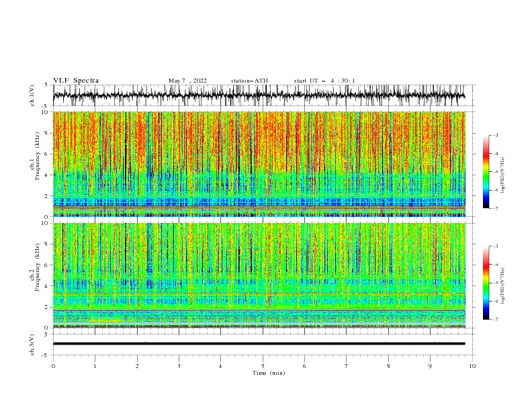This screenshot has height=411, width=532.
Task: Click the time-axis tick label "10"
Action: [472, 366]
